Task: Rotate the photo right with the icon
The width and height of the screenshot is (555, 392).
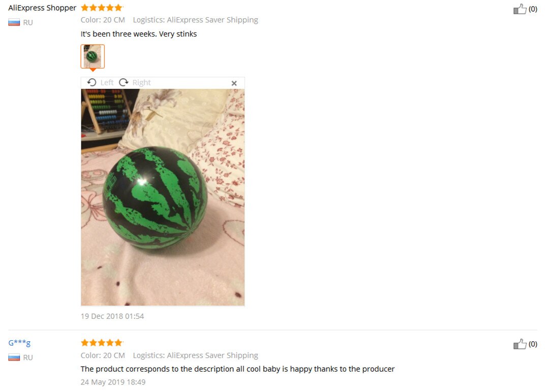Action: click(x=124, y=82)
